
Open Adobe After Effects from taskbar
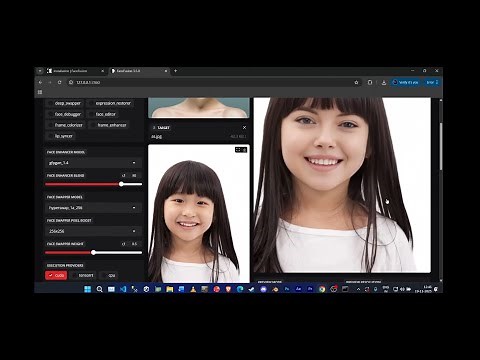[298, 289]
